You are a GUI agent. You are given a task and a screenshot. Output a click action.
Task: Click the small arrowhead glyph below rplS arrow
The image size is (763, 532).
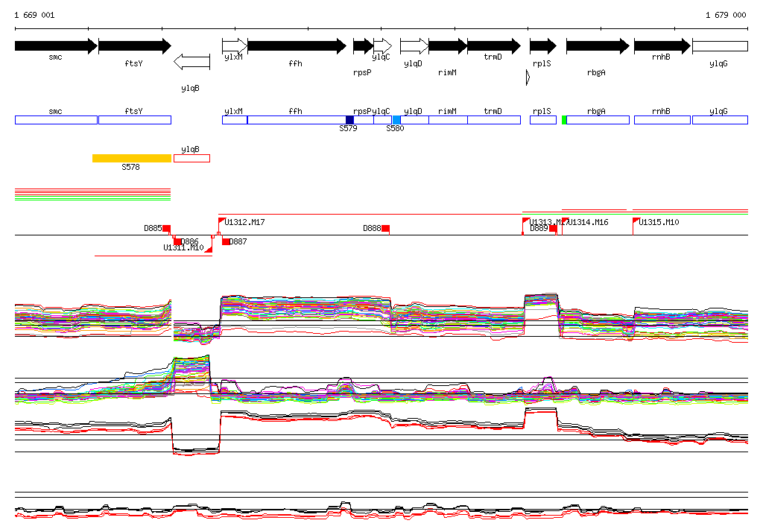click(x=528, y=77)
